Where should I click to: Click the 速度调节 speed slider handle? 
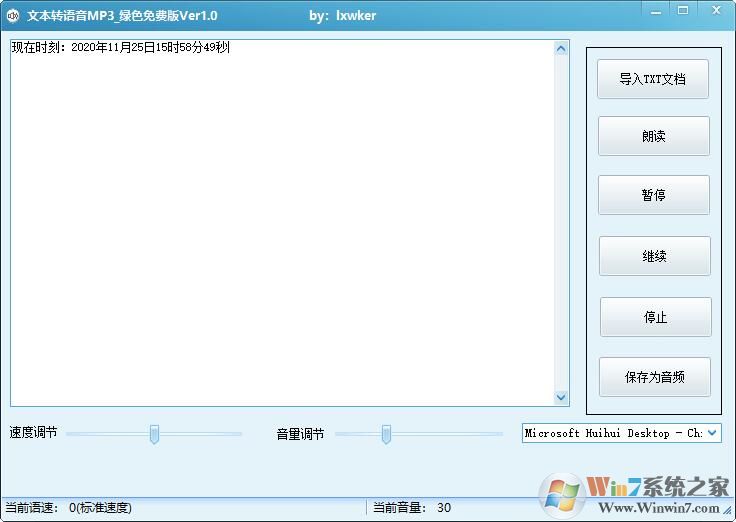click(154, 434)
